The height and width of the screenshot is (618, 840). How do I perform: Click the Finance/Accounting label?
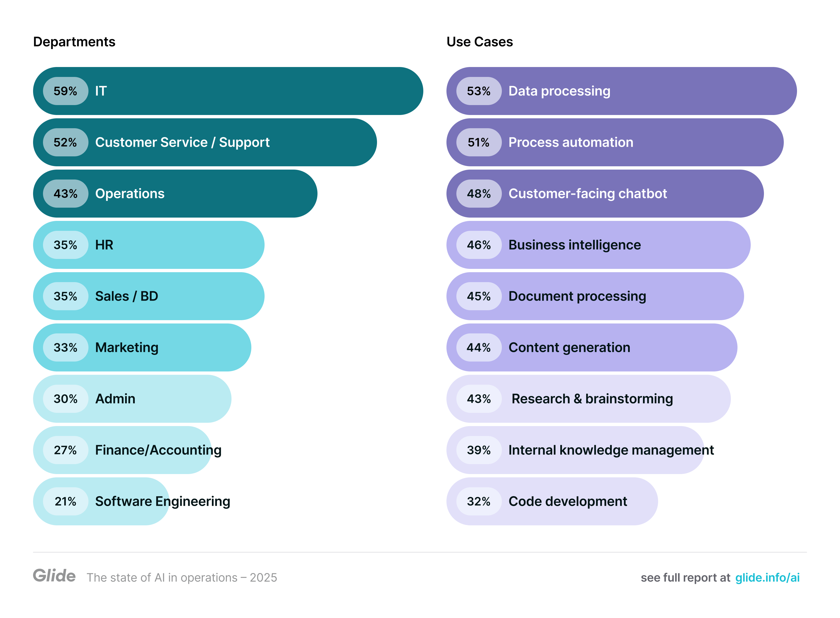point(158,450)
